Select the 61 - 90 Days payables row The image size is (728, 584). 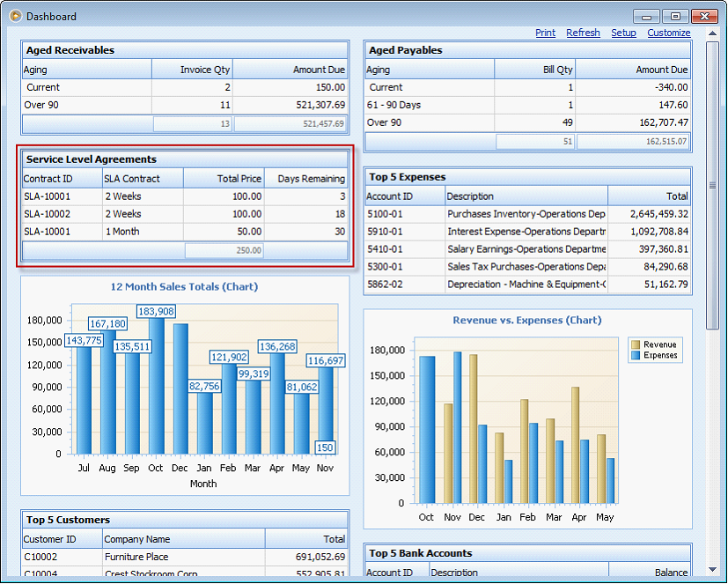pyautogui.click(x=527, y=105)
